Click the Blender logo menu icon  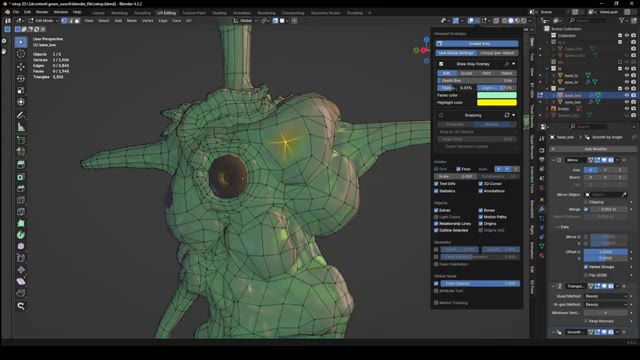pos(7,12)
